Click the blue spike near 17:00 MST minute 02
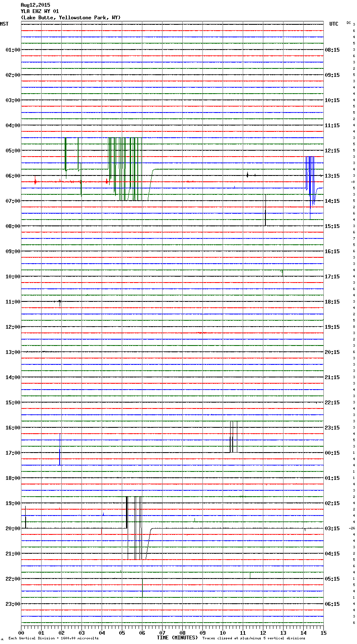This screenshot has width=357, height=644. click(x=60, y=449)
